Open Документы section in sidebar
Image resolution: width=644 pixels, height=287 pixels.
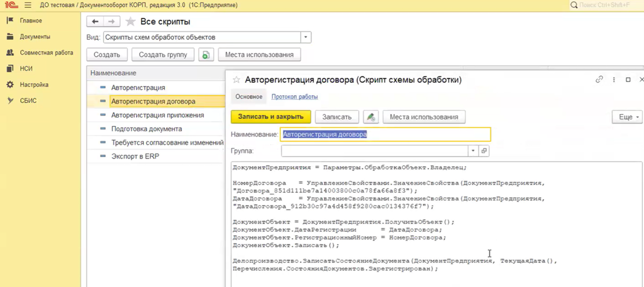pos(35,37)
